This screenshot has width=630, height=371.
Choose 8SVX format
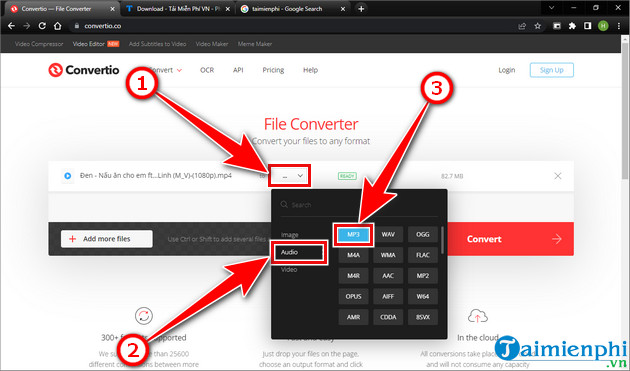point(423,317)
